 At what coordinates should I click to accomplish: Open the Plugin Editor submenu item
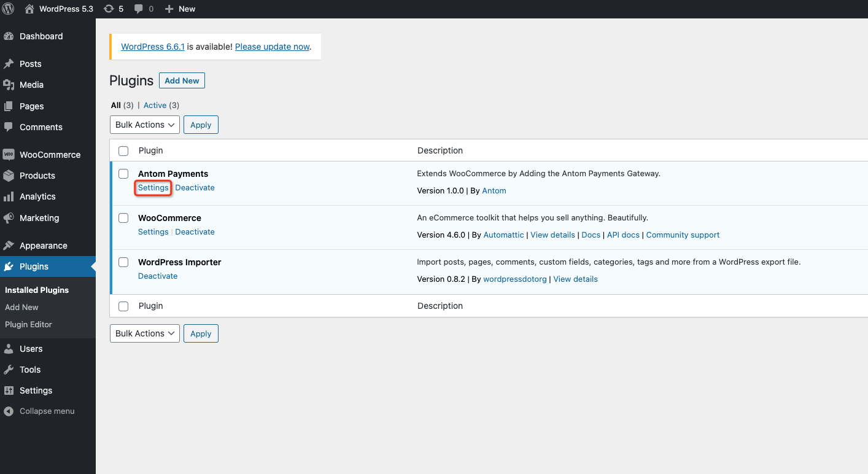(x=28, y=324)
